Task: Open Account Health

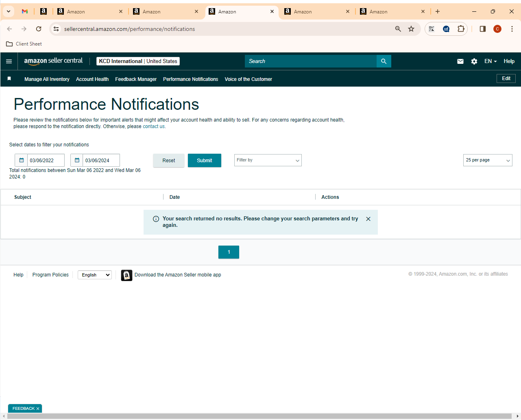Action: 92,79
